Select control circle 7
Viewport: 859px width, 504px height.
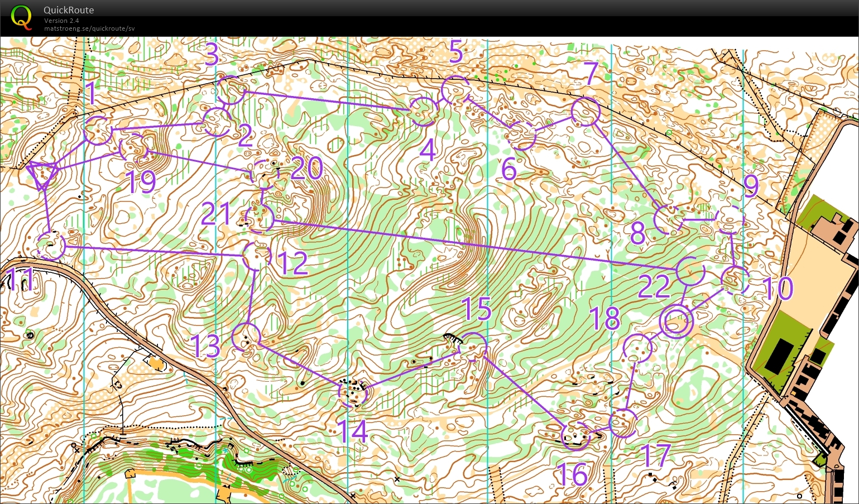[586, 112]
